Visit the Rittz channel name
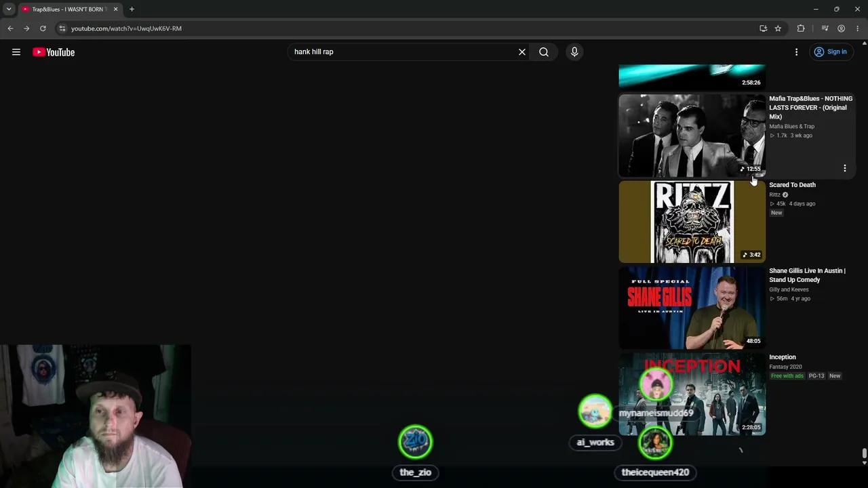 [x=774, y=195]
